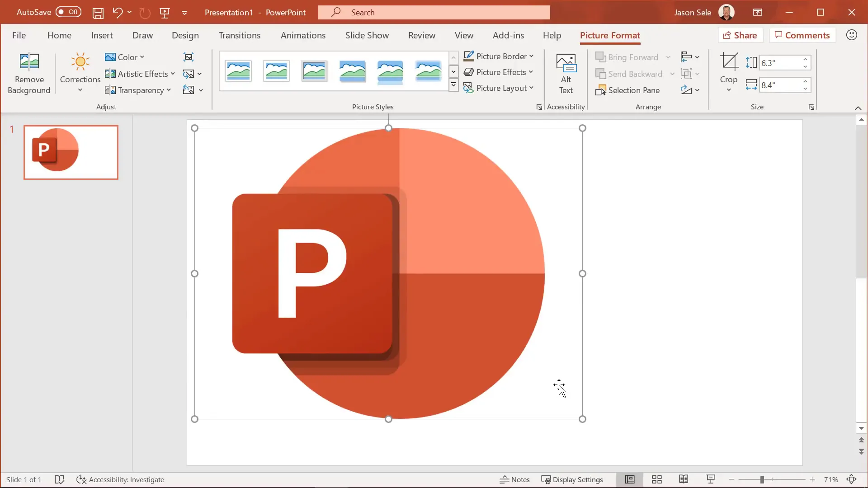Open the Color dropdown

click(124, 57)
